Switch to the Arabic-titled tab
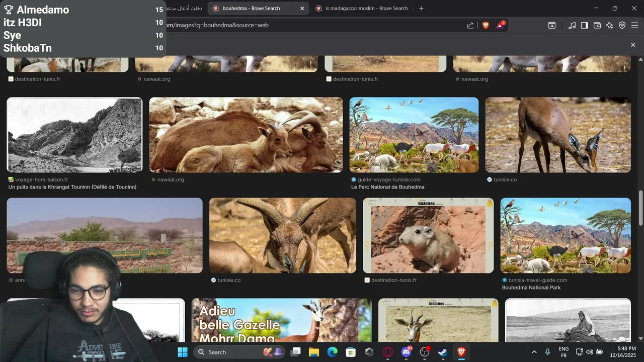 184,8
